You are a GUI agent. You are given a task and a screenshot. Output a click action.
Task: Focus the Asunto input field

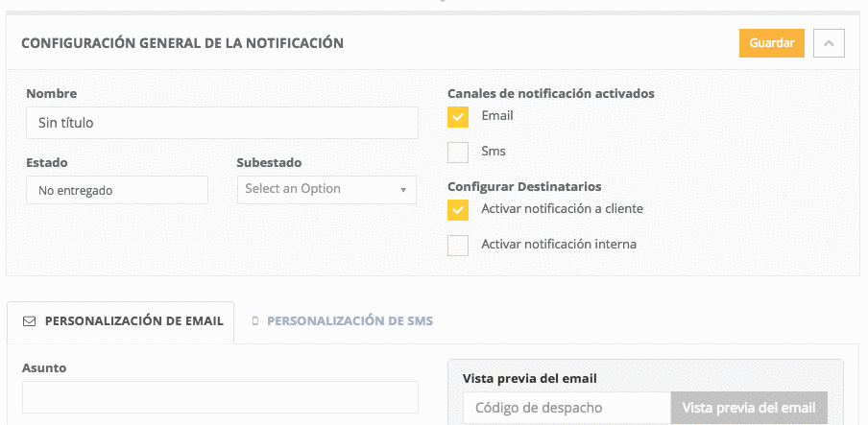tap(220, 397)
